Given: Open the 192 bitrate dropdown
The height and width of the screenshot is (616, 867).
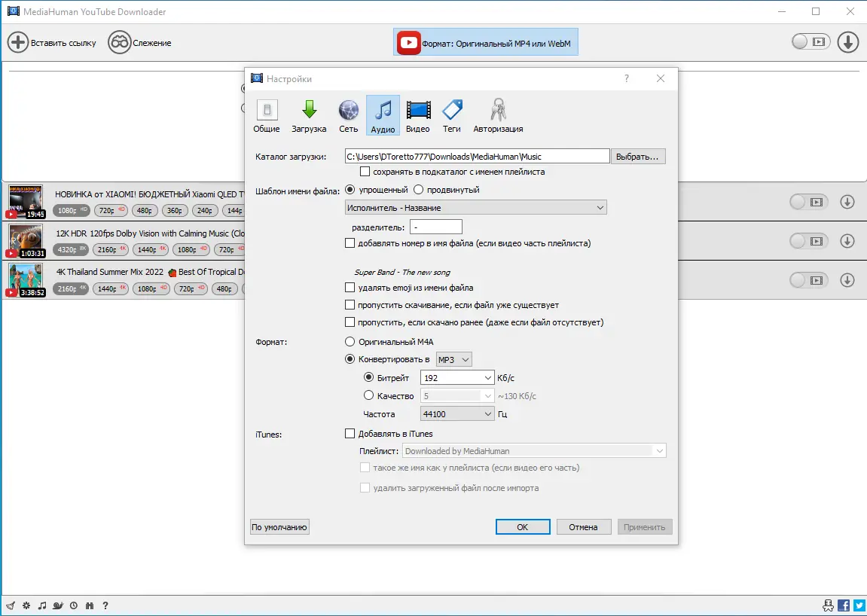Looking at the screenshot, I should pyautogui.click(x=457, y=378).
